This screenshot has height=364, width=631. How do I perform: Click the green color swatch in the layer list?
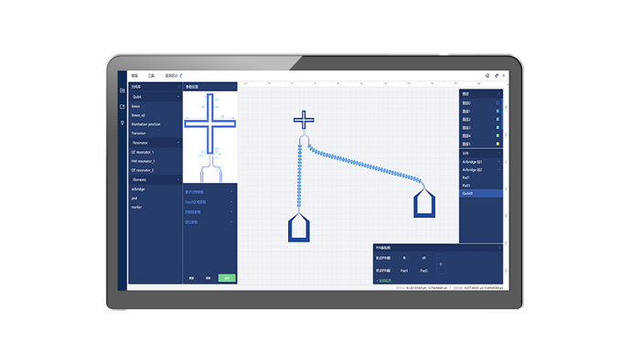click(x=497, y=135)
